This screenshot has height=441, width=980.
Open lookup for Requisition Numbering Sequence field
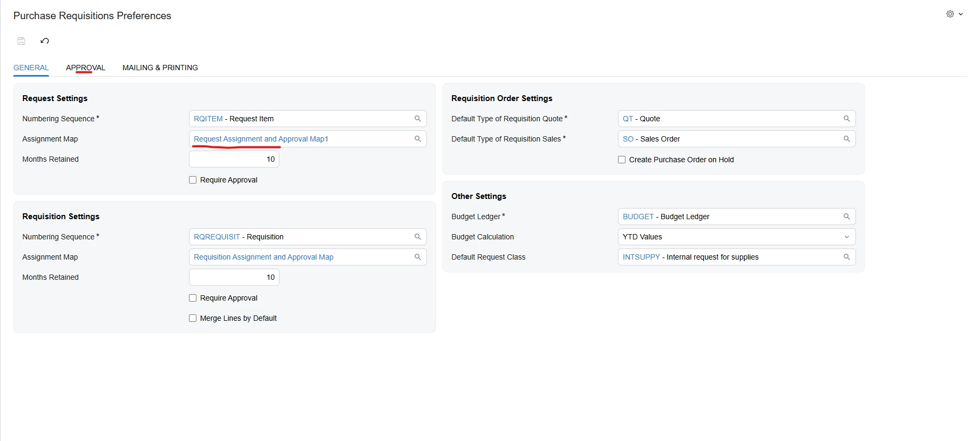(418, 237)
